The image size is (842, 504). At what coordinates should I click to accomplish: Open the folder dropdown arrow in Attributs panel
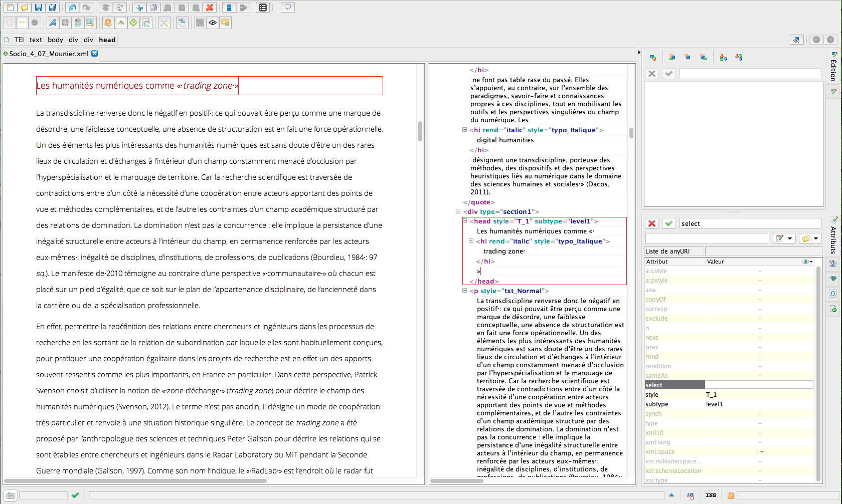(816, 238)
